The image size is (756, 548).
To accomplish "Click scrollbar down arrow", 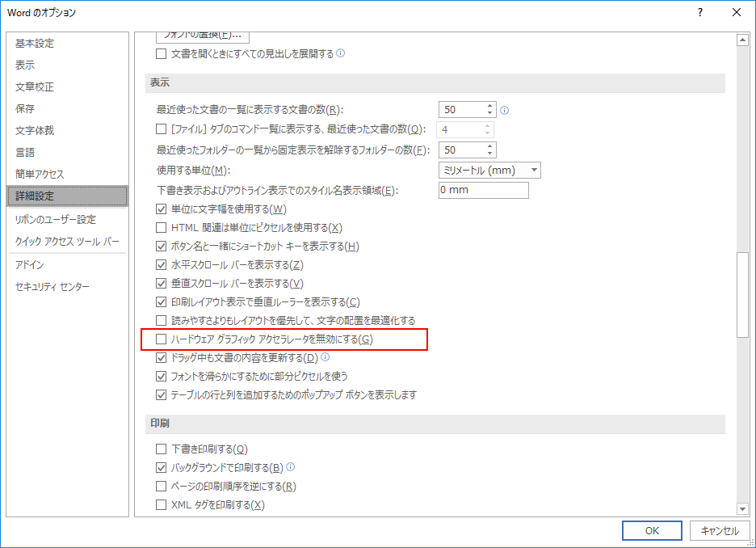I will (x=742, y=508).
